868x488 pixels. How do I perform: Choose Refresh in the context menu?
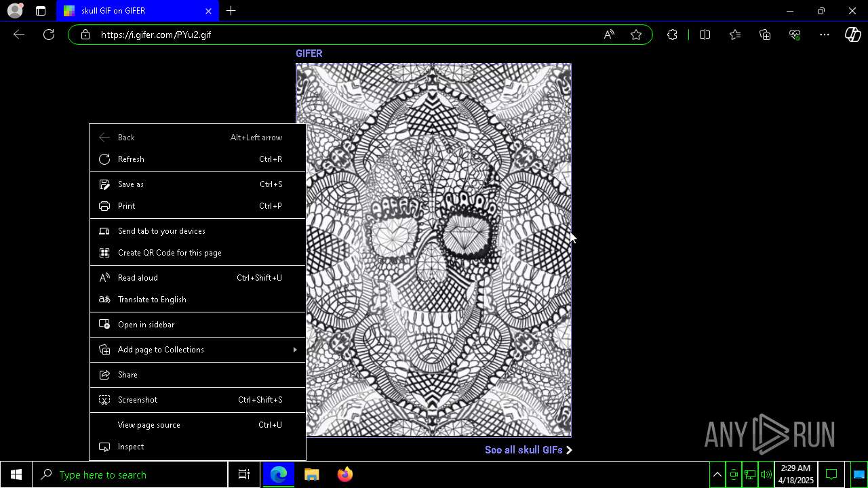tap(197, 159)
